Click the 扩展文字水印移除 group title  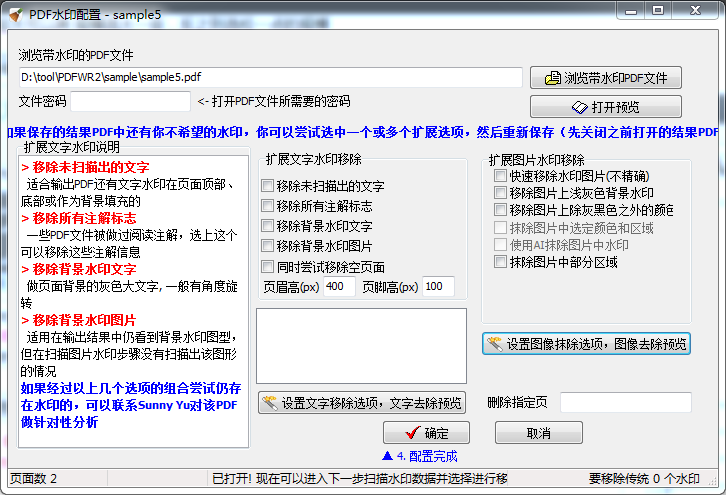[x=313, y=159]
